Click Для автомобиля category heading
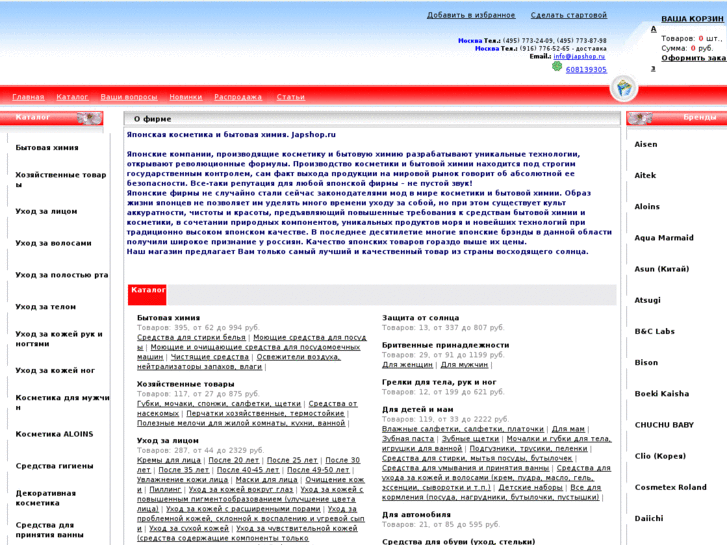Screen dimensions: 727x545 coord(416,514)
